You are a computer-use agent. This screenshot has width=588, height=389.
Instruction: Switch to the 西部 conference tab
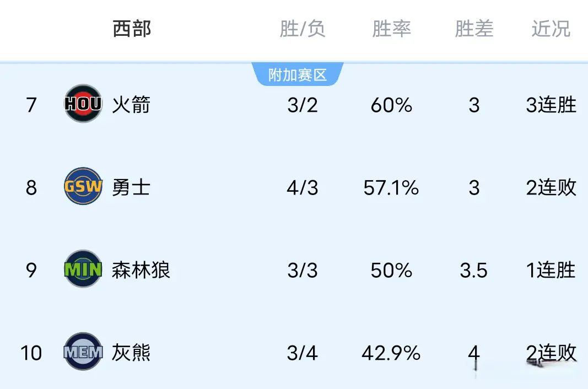point(132,29)
